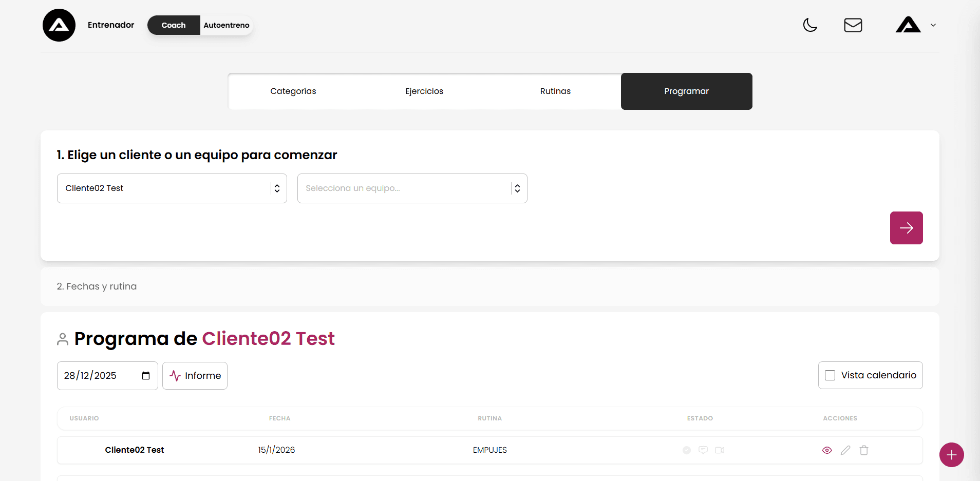Expand the Selecciona un equipo dropdown

pos(412,188)
